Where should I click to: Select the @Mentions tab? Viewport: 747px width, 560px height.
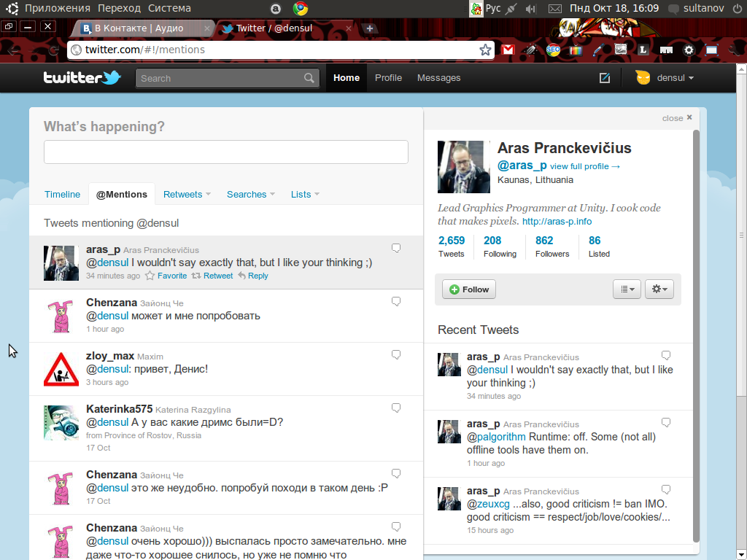(x=122, y=194)
